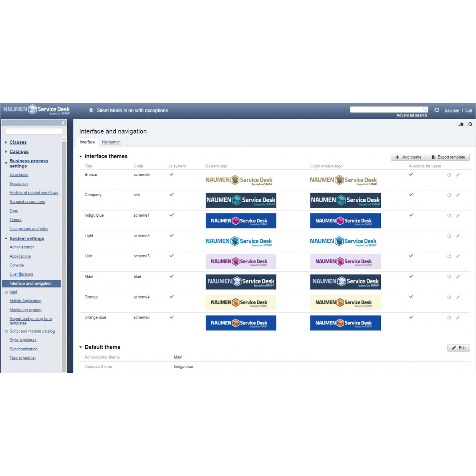Click the Exit link
Image resolution: width=476 pixels, height=476 pixels.
tap(469, 111)
